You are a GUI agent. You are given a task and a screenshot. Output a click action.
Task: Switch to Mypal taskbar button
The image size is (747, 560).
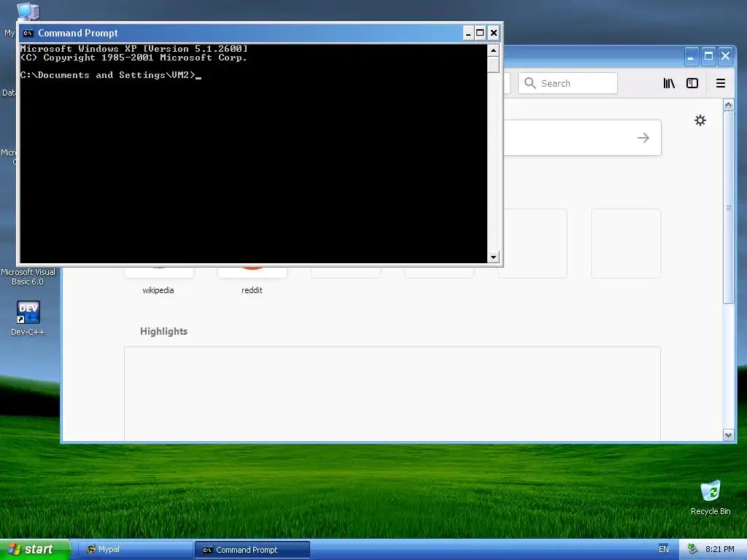135,550
